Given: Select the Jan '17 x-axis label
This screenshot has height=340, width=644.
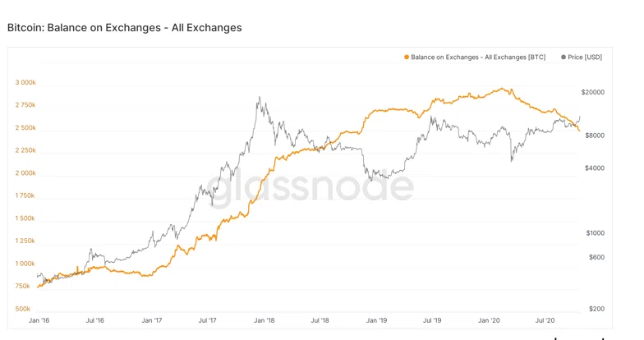Looking at the screenshot, I should [x=151, y=320].
